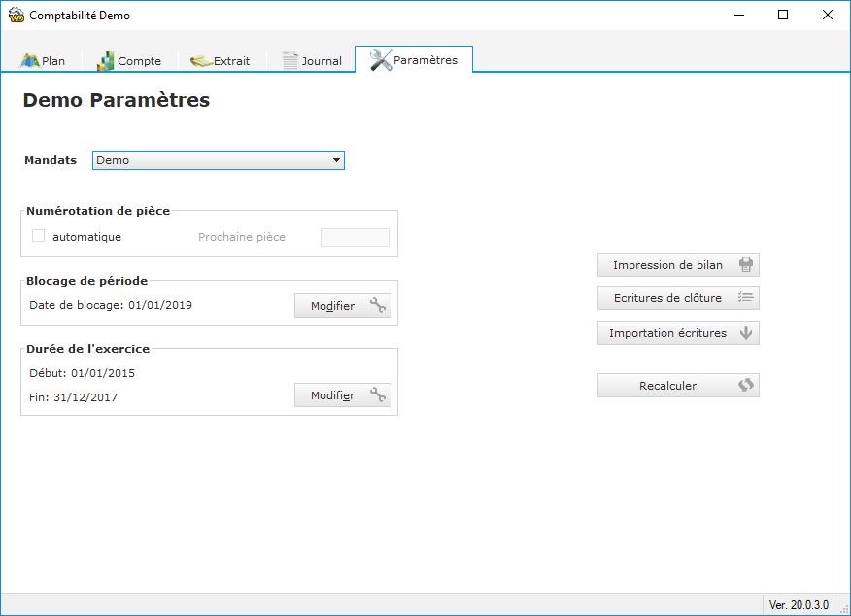Minimize the Comptabilité Demo window

[x=739, y=15]
